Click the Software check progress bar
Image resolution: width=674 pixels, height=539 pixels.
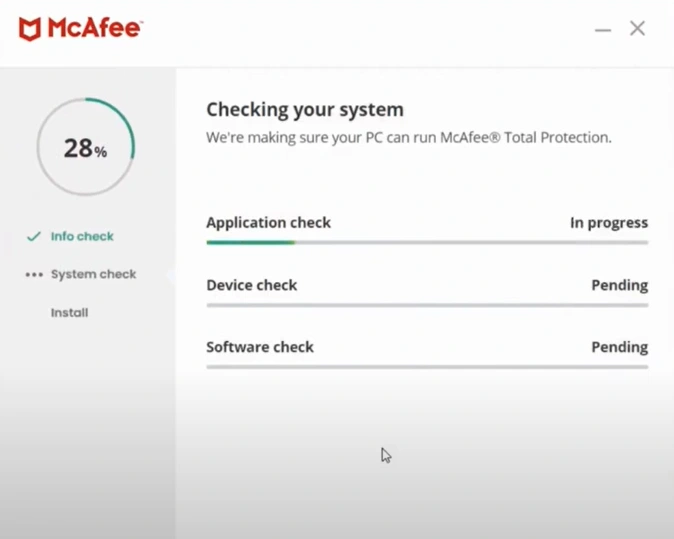point(427,367)
